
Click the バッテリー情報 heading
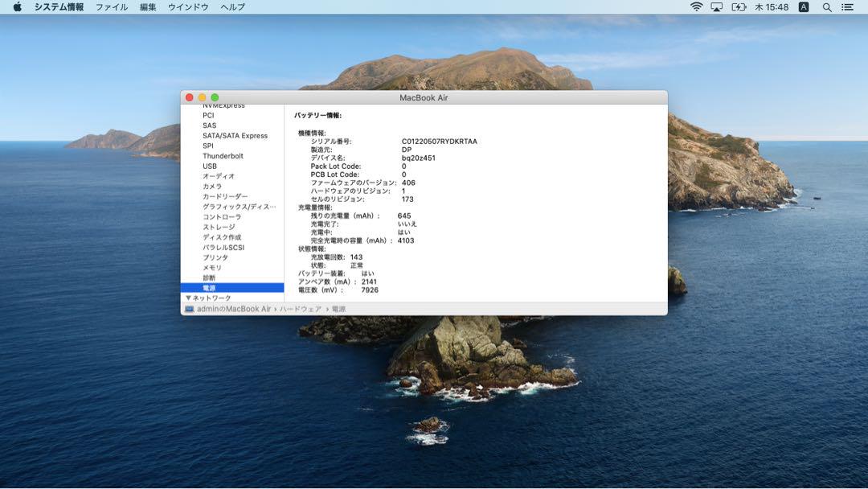pyautogui.click(x=317, y=116)
